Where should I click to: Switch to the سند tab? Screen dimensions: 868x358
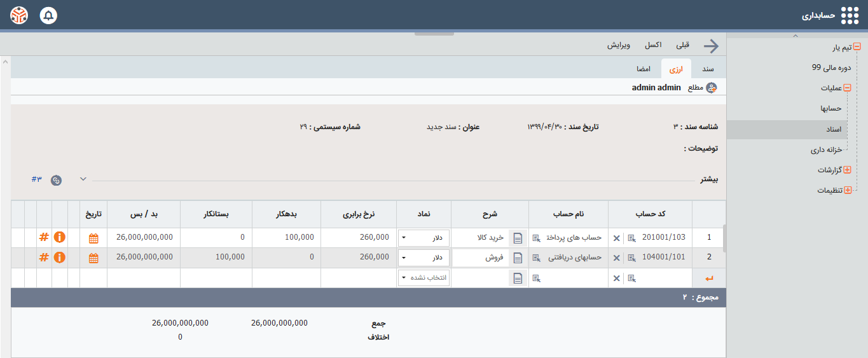coord(708,69)
